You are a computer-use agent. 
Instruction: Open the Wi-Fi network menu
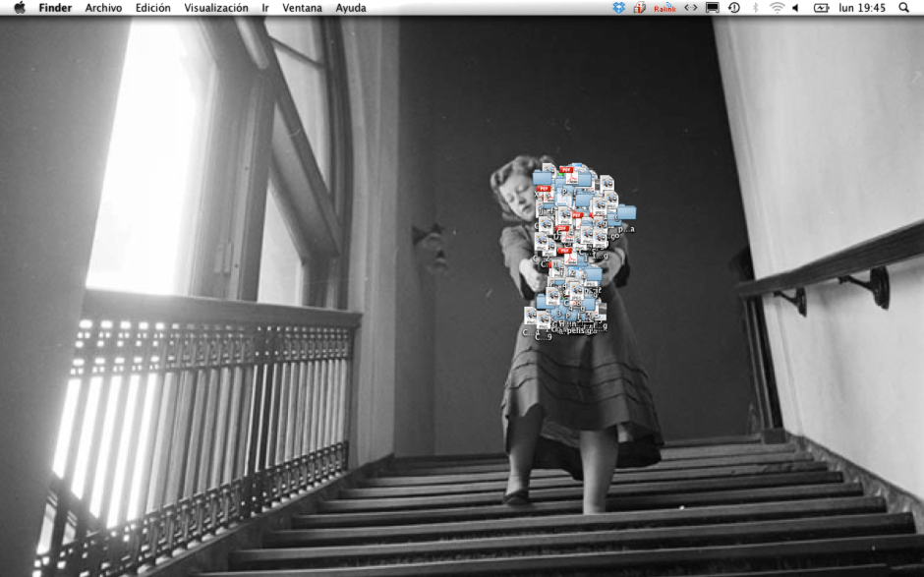tap(775, 8)
